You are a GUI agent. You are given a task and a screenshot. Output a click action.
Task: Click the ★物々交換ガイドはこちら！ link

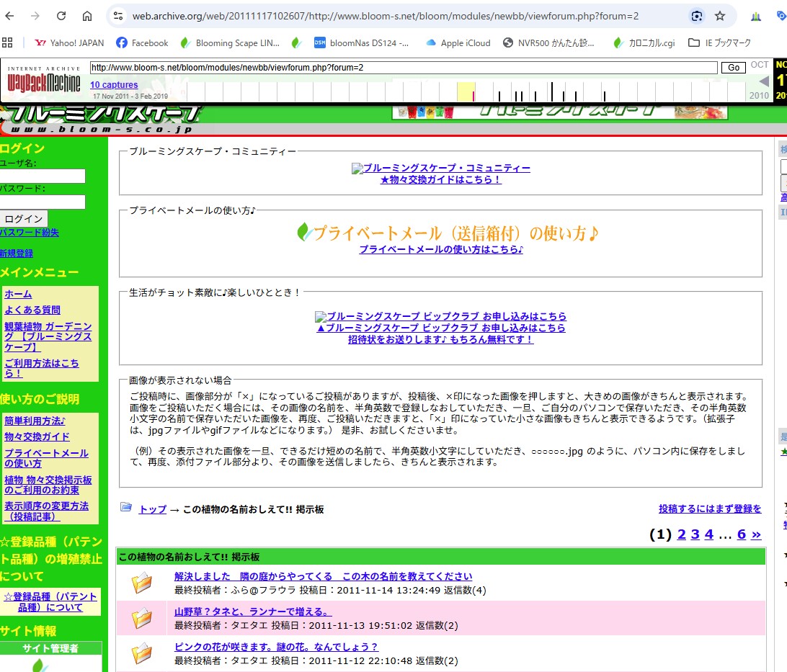(440, 179)
